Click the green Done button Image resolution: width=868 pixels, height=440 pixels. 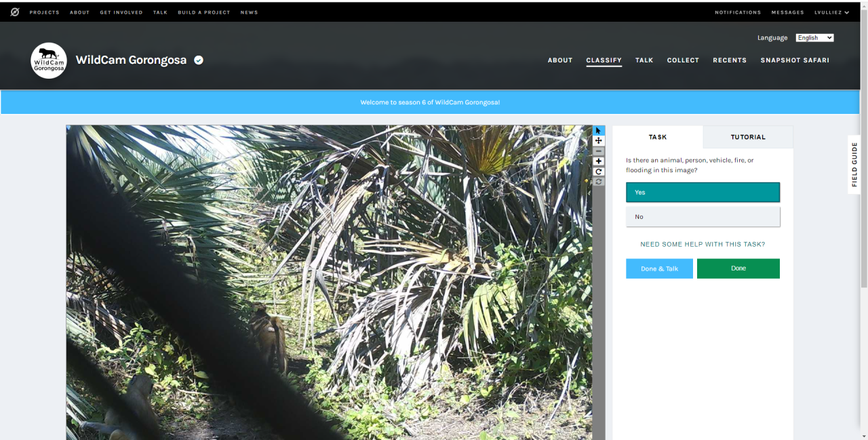pyautogui.click(x=738, y=268)
